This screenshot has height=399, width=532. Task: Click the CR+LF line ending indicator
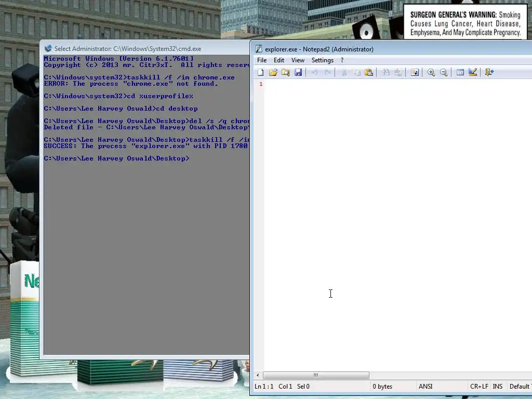479,387
